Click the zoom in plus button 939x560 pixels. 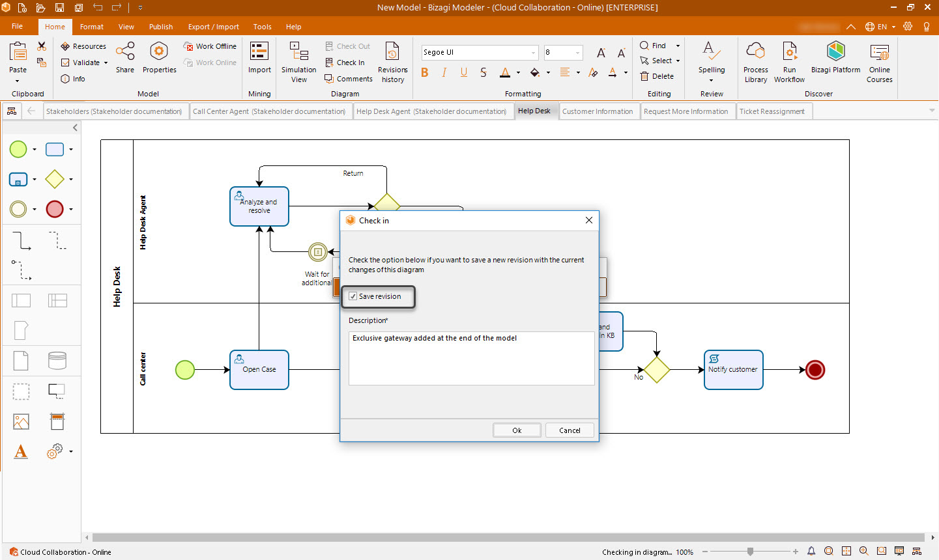pos(796,552)
